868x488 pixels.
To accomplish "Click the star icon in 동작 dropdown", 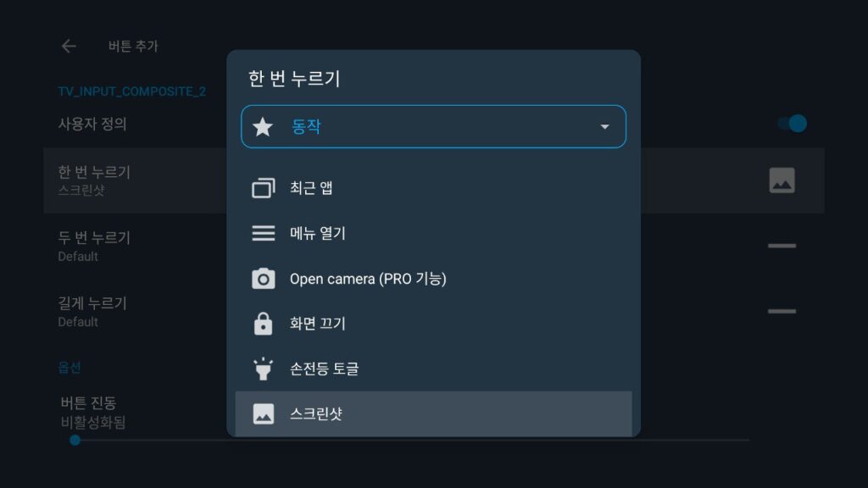I will (x=263, y=127).
